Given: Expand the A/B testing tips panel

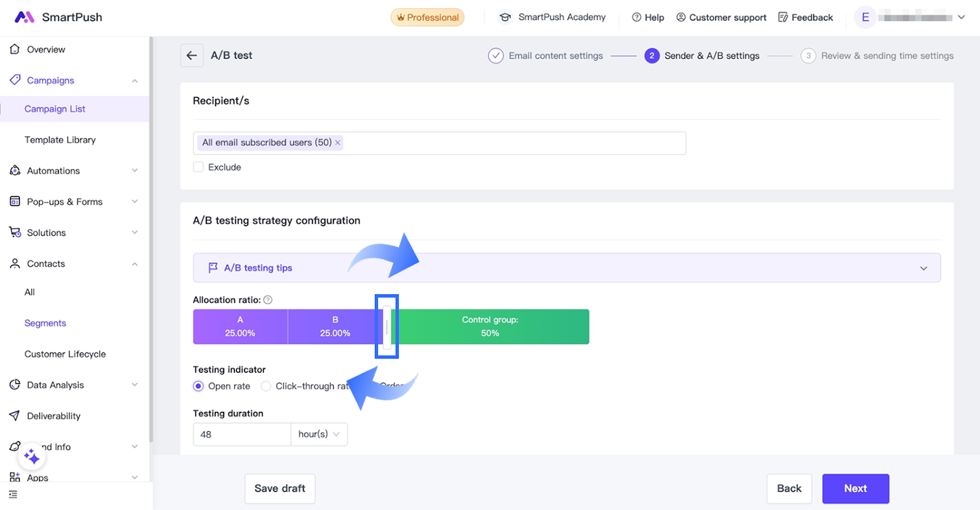Looking at the screenshot, I should point(923,268).
